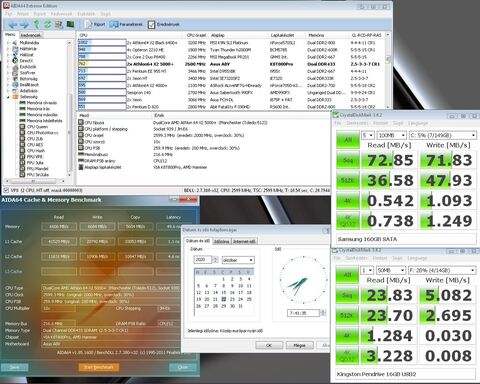Click Mégse in the date and time dialog
The height and width of the screenshot is (384, 480).
[299, 345]
